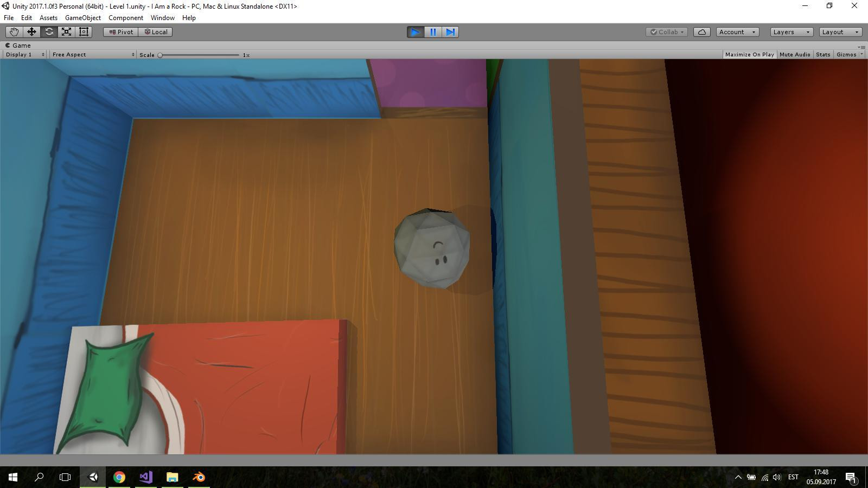The width and height of the screenshot is (868, 488).
Task: Switch to Blender from taskbar
Action: click(199, 477)
